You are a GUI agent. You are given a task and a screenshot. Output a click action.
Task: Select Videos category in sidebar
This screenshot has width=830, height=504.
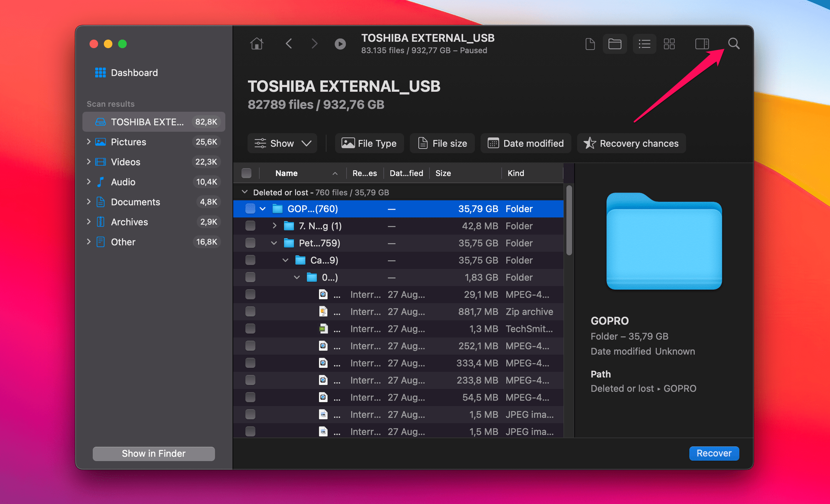[x=154, y=162]
